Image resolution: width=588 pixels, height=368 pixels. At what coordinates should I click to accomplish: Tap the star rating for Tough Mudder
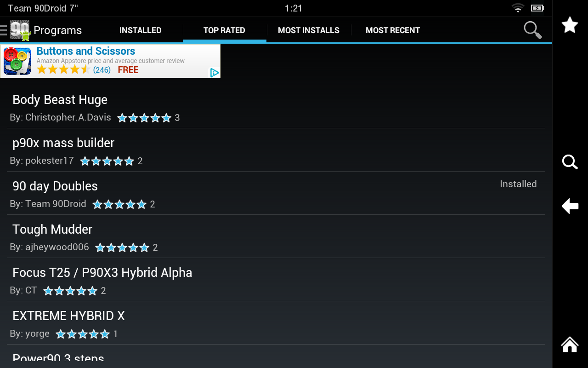pyautogui.click(x=122, y=247)
